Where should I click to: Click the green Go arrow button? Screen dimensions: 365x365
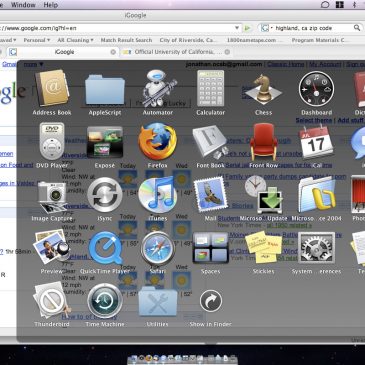click(247, 28)
